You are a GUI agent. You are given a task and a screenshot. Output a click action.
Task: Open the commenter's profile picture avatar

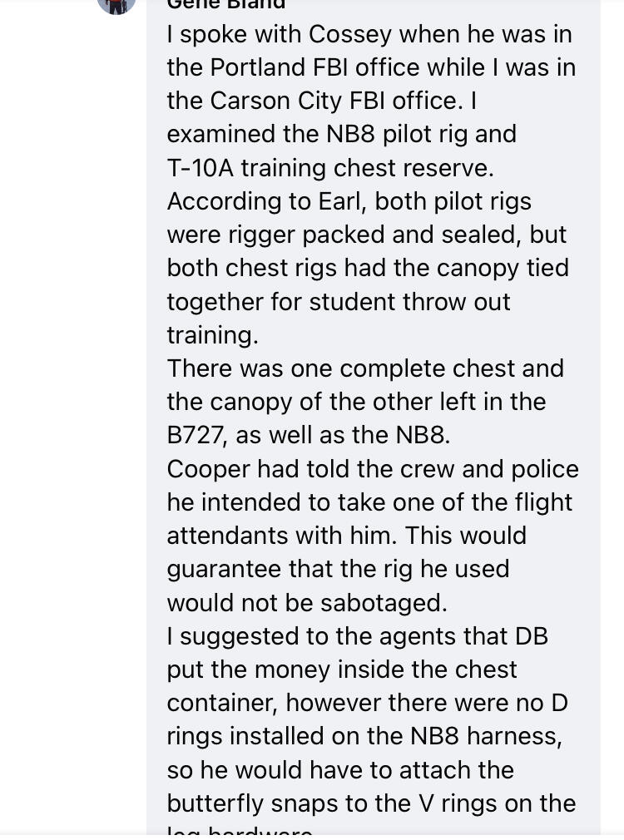click(116, 5)
